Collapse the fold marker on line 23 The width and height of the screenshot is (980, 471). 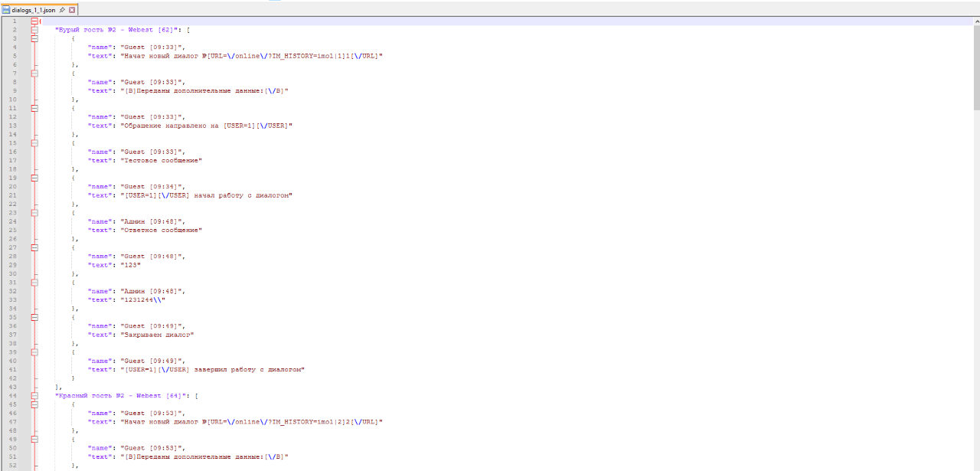34,213
